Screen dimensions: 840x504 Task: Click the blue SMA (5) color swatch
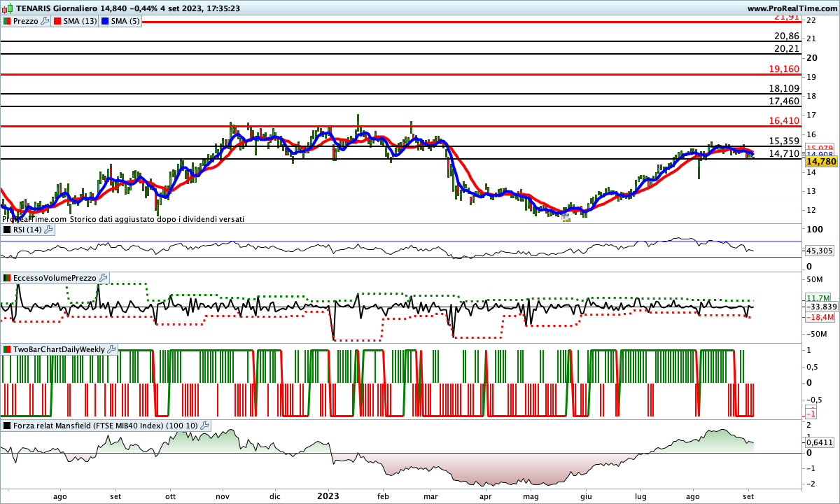106,21
